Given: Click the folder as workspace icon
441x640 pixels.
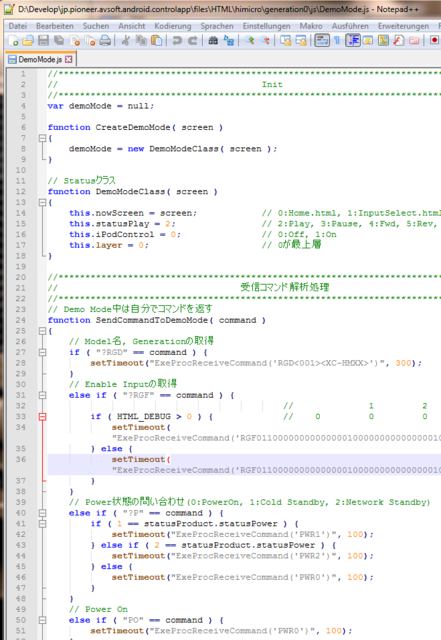Looking at the screenshot, I should coord(414,40).
